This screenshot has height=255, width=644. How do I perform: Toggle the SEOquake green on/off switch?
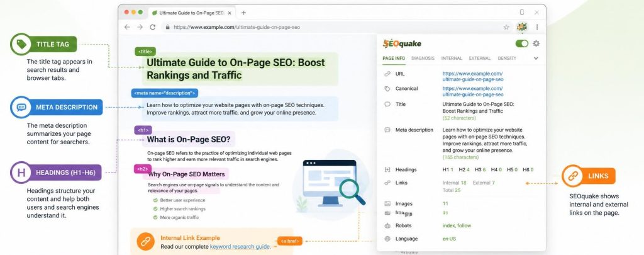coord(522,43)
